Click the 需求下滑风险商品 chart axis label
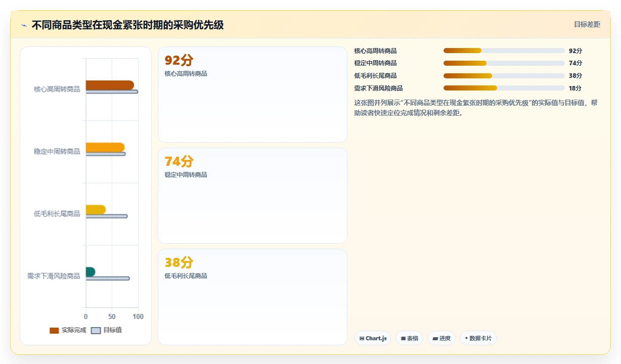This screenshot has width=621, height=364. coord(53,276)
